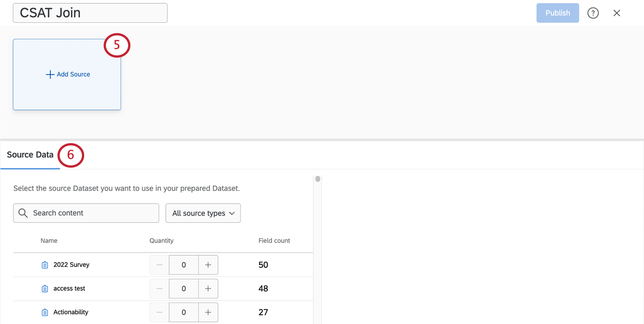Expand the All source types dropdown
644x324 pixels.
click(x=203, y=213)
